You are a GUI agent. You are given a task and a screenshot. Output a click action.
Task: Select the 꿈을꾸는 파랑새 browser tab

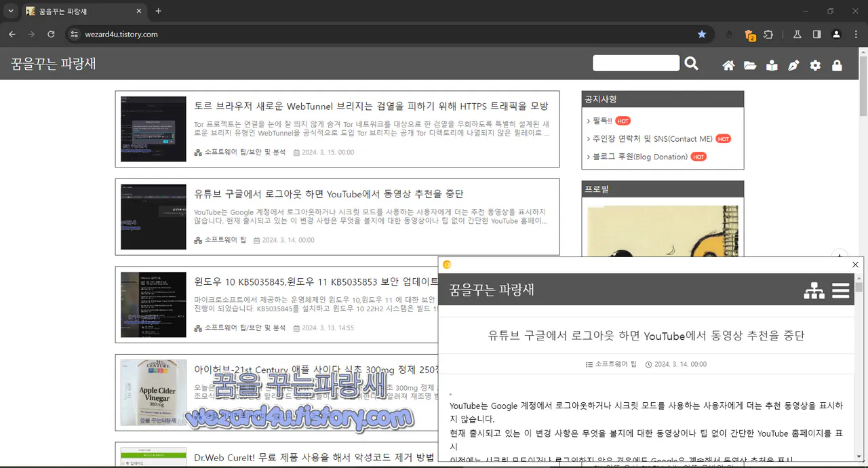[x=84, y=12]
